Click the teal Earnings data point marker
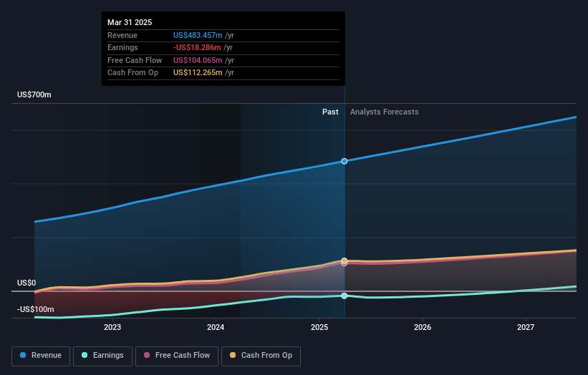This screenshot has height=375, width=588. click(344, 296)
